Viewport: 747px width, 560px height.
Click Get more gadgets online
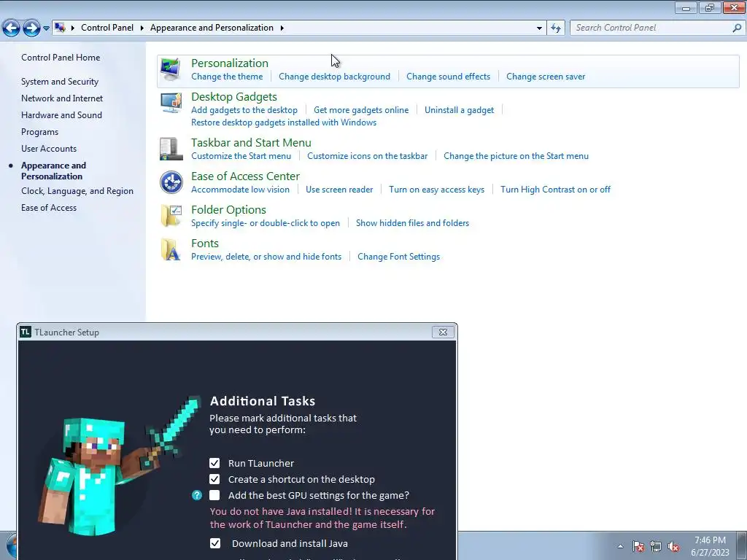361,110
